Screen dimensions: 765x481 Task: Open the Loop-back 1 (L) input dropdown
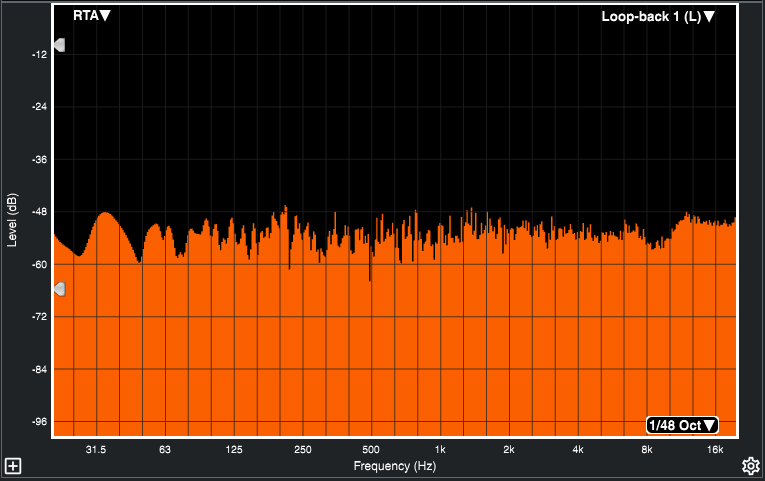[658, 17]
